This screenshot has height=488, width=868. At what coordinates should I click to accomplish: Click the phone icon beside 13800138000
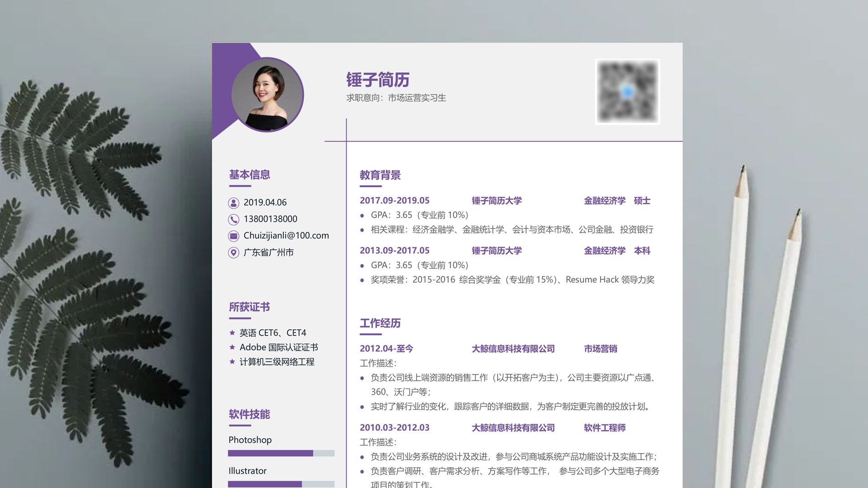pyautogui.click(x=233, y=220)
